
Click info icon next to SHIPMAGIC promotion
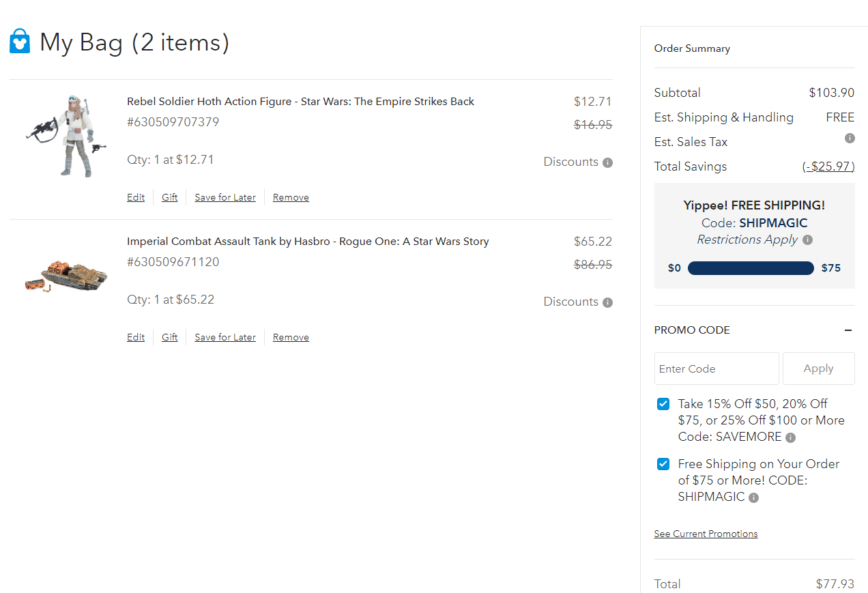[x=753, y=497]
